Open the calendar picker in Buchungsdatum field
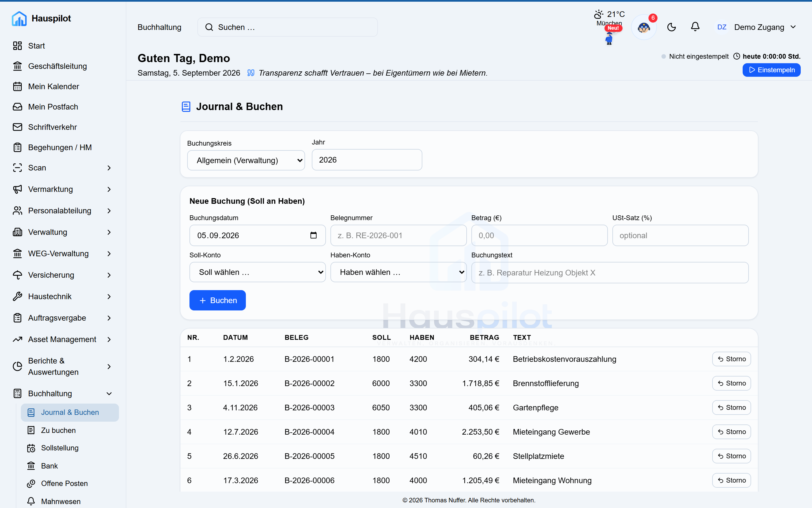 click(314, 235)
